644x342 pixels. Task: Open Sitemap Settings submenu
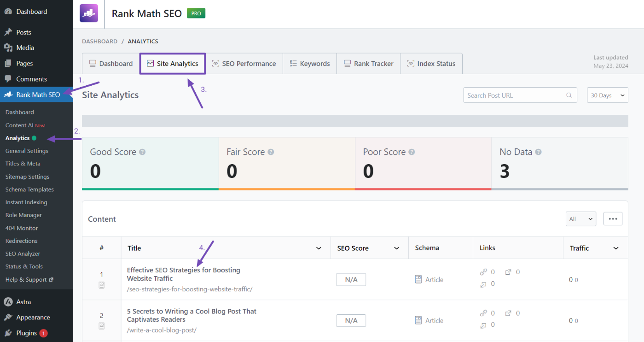coord(28,177)
